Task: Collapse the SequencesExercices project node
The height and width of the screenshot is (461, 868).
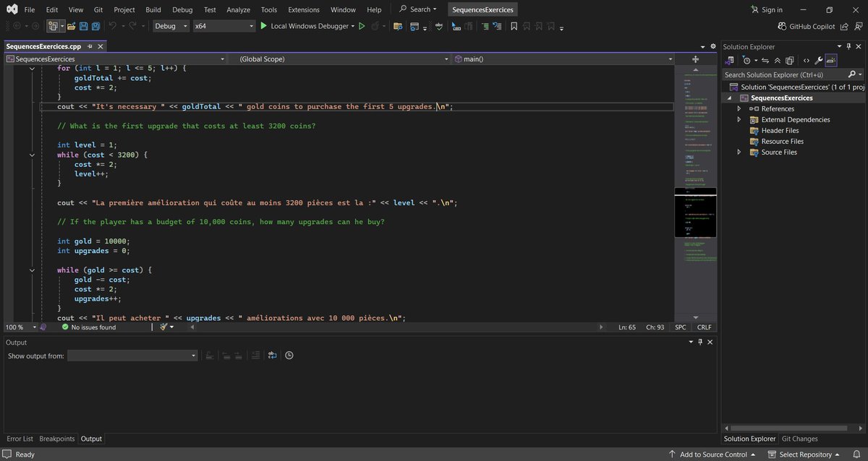Action: pyautogui.click(x=729, y=98)
